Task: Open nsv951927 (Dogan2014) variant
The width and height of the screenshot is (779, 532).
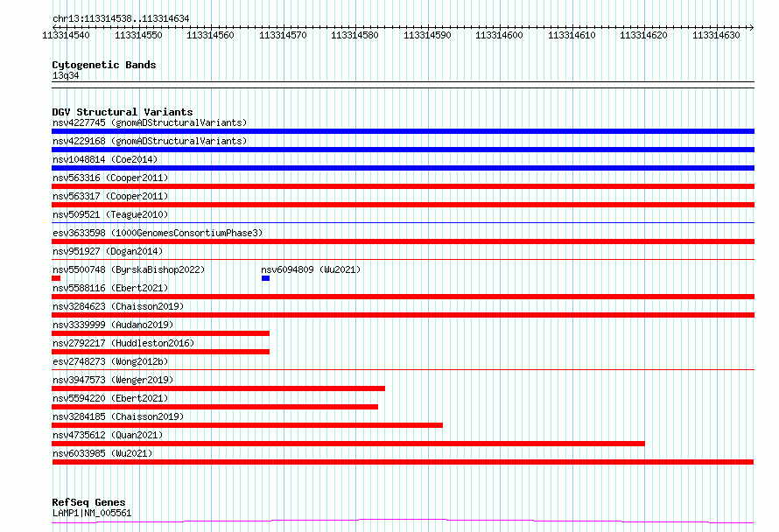Action: tap(108, 251)
